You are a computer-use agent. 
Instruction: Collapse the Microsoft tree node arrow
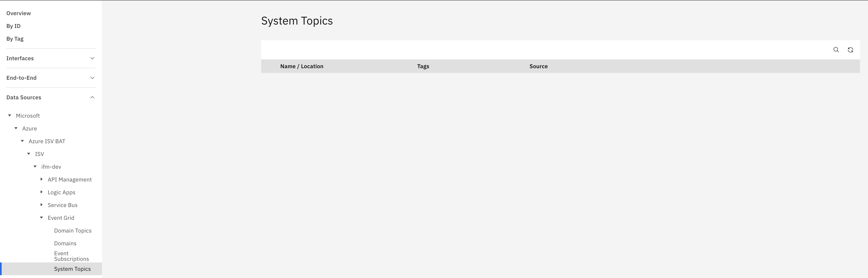coord(10,116)
